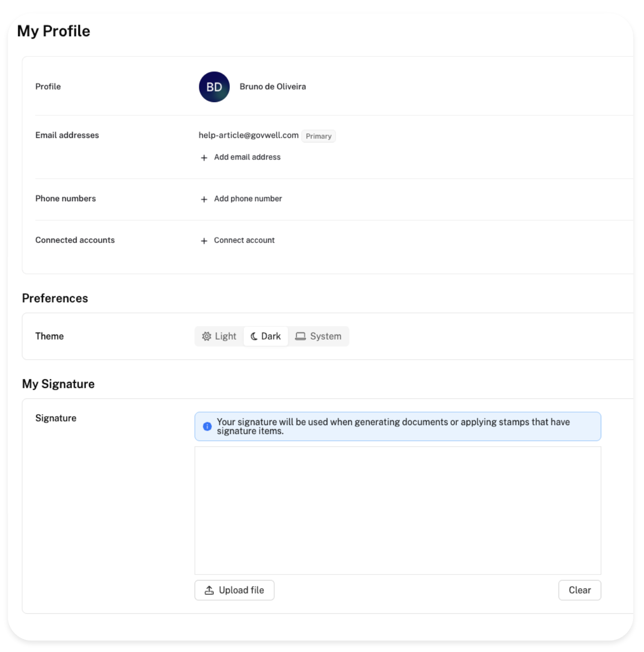
Task: Select the Dark theme option
Action: tap(266, 337)
